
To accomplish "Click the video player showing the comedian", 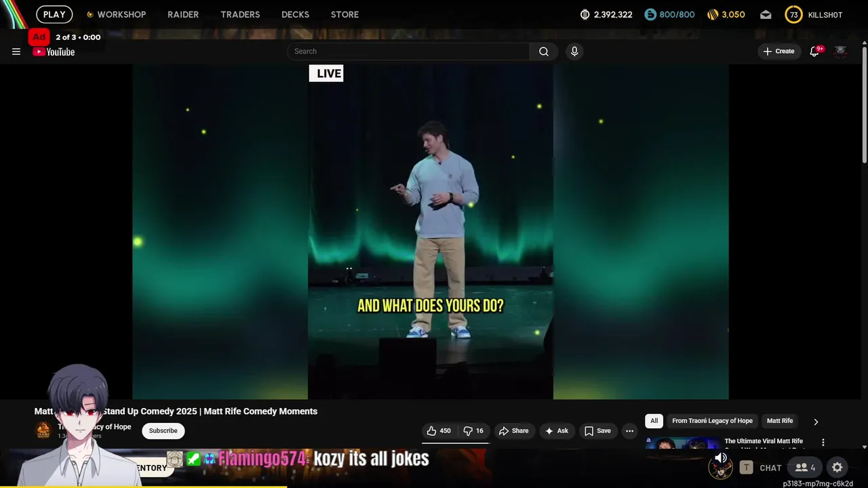I will [x=431, y=232].
